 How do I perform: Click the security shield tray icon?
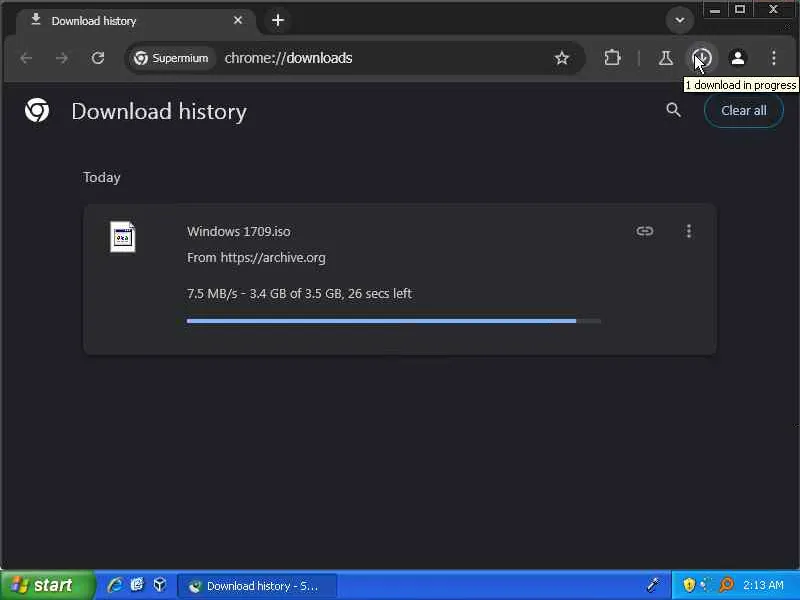pyautogui.click(x=689, y=585)
